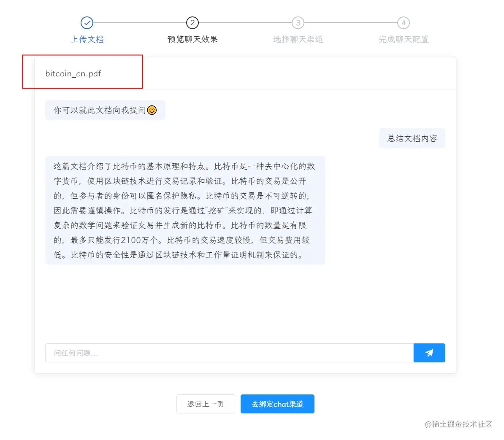Click the 总结文档内容 user message
504x440 pixels.
click(x=412, y=138)
